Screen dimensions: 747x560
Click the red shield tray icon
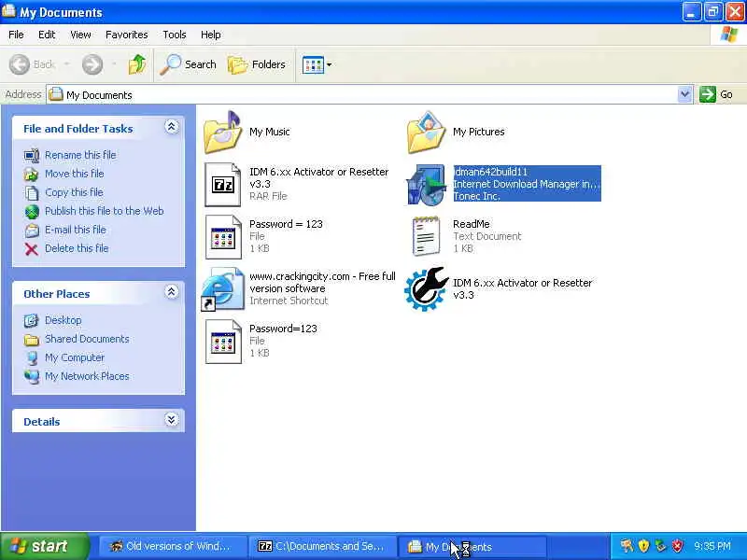[677, 546]
